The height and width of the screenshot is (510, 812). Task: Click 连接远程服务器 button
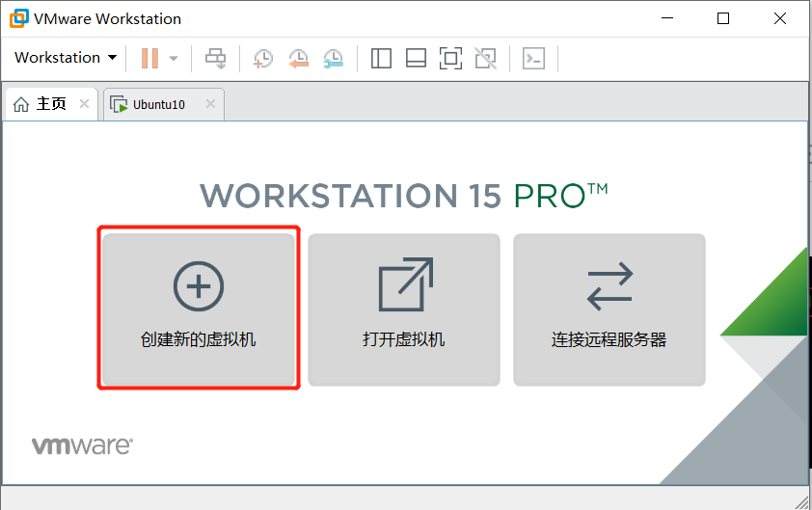click(609, 309)
